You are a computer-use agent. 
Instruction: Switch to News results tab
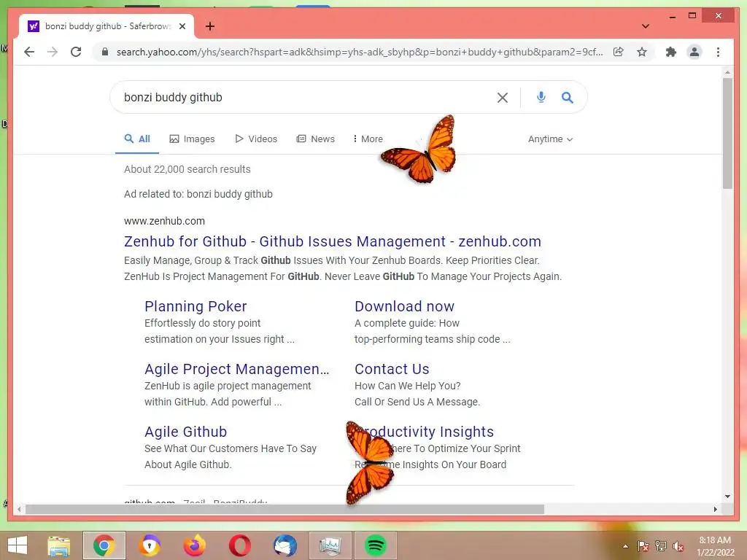pyautogui.click(x=315, y=139)
